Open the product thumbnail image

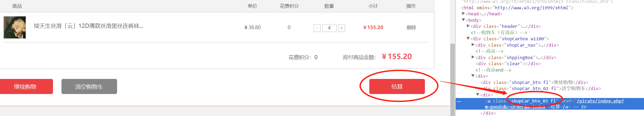click(x=15, y=27)
